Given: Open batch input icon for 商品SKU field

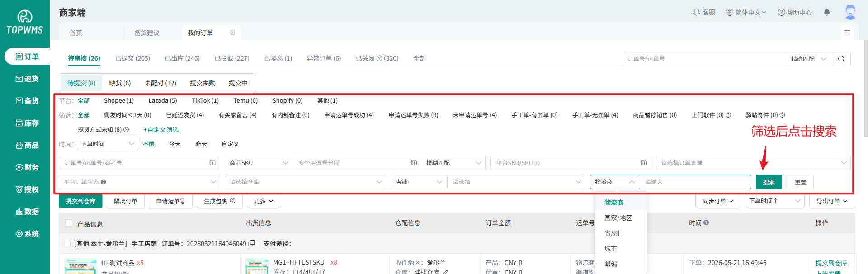Looking at the screenshot, I should [414, 163].
